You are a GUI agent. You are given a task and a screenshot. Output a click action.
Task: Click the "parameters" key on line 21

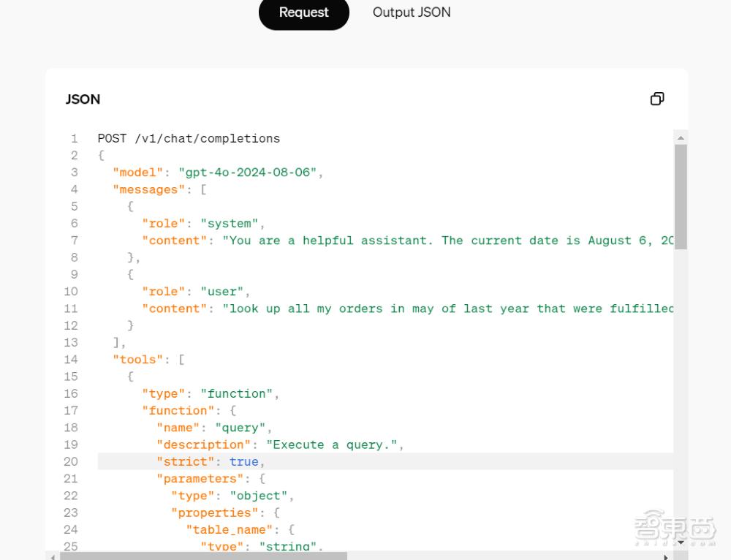coord(200,479)
